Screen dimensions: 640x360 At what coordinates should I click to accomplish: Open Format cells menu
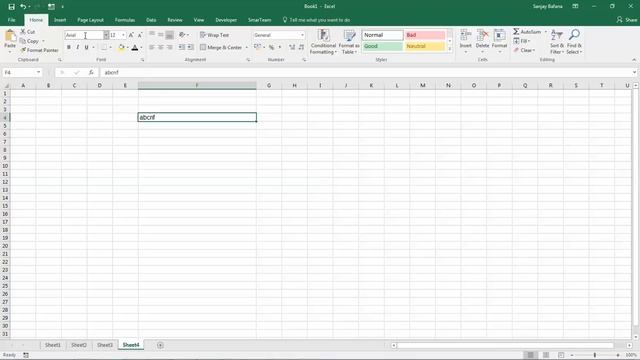499,41
